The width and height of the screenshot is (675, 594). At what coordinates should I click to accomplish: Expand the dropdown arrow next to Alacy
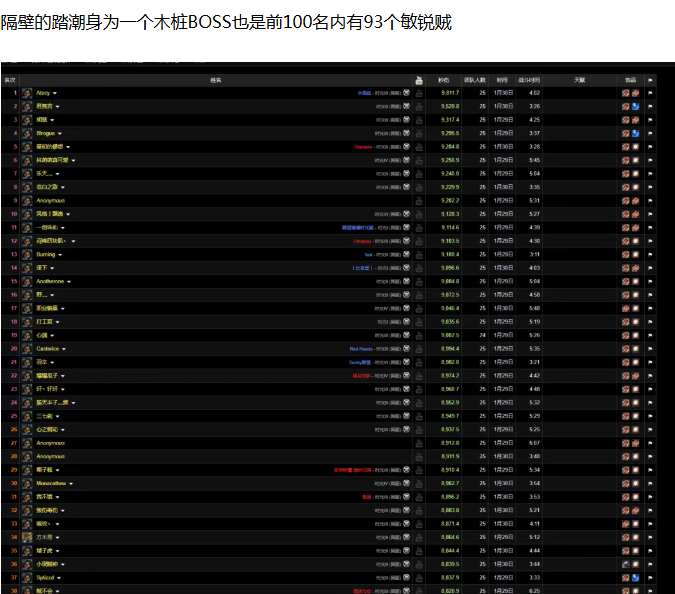pos(55,93)
